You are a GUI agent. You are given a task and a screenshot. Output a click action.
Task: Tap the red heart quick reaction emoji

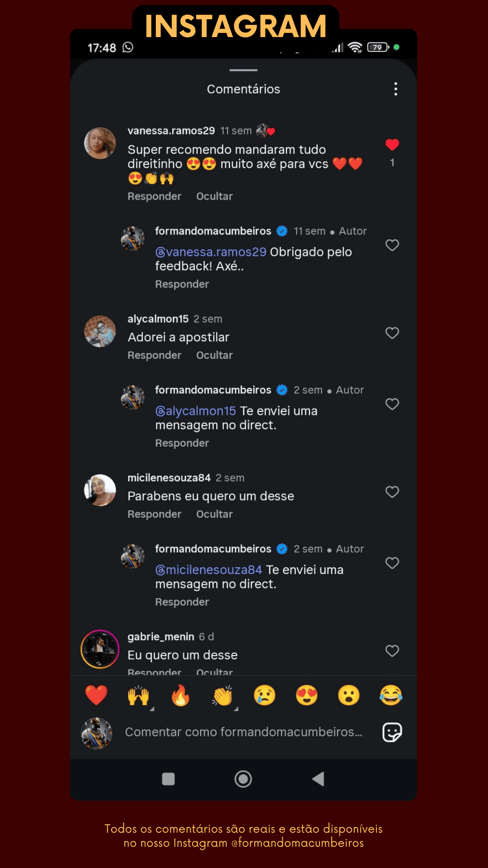pyautogui.click(x=96, y=695)
